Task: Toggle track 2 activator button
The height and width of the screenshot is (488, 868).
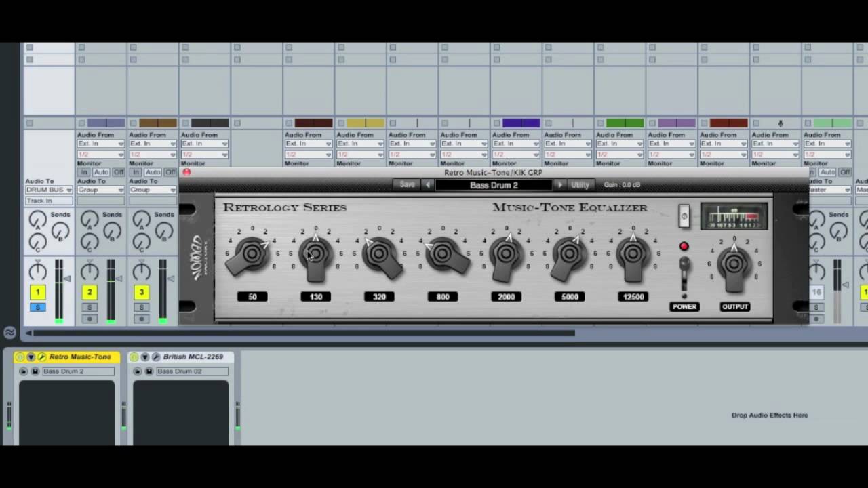Action: point(90,292)
